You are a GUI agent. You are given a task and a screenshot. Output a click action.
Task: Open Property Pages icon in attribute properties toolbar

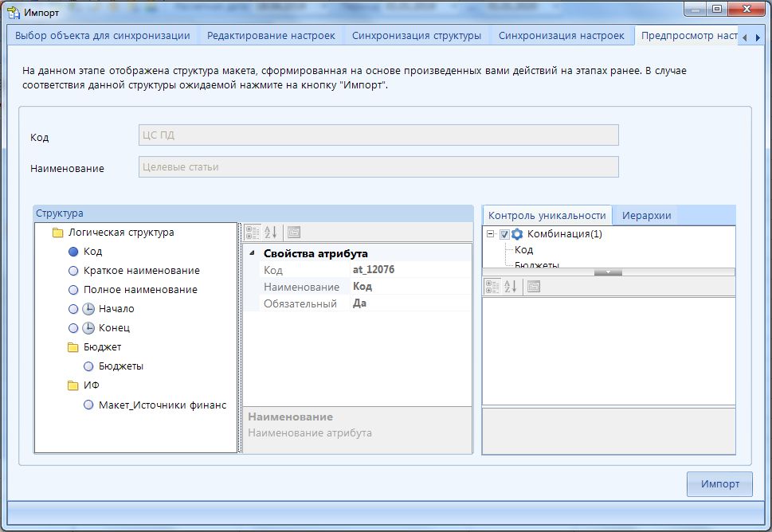point(294,232)
